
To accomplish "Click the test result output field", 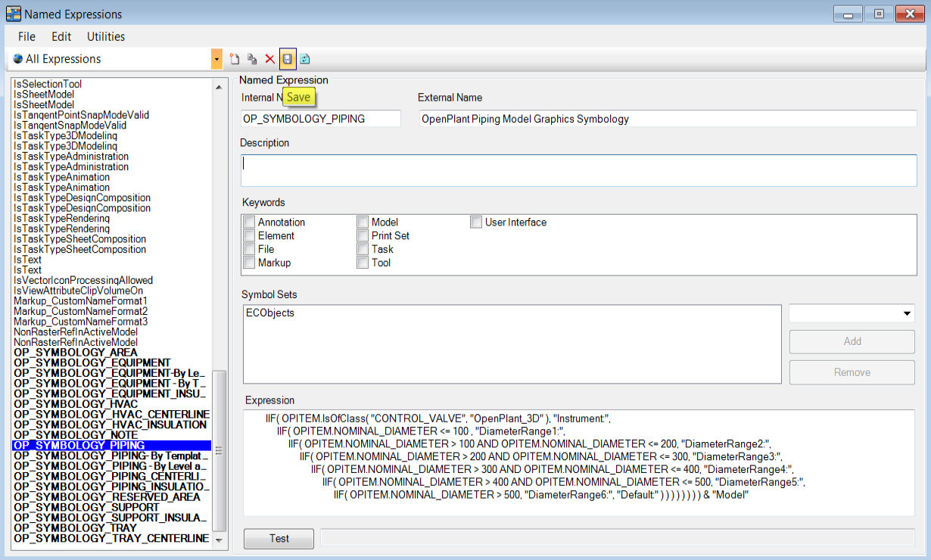I will [617, 537].
